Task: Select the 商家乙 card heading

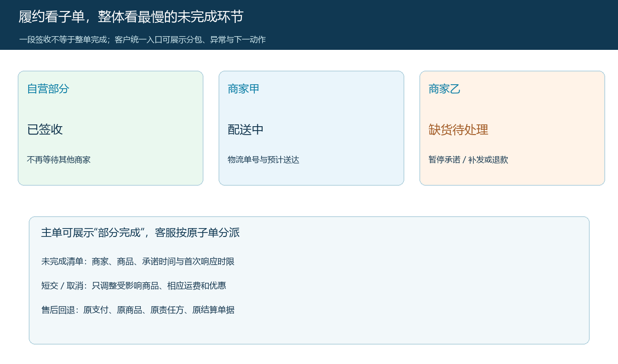Action: point(445,89)
